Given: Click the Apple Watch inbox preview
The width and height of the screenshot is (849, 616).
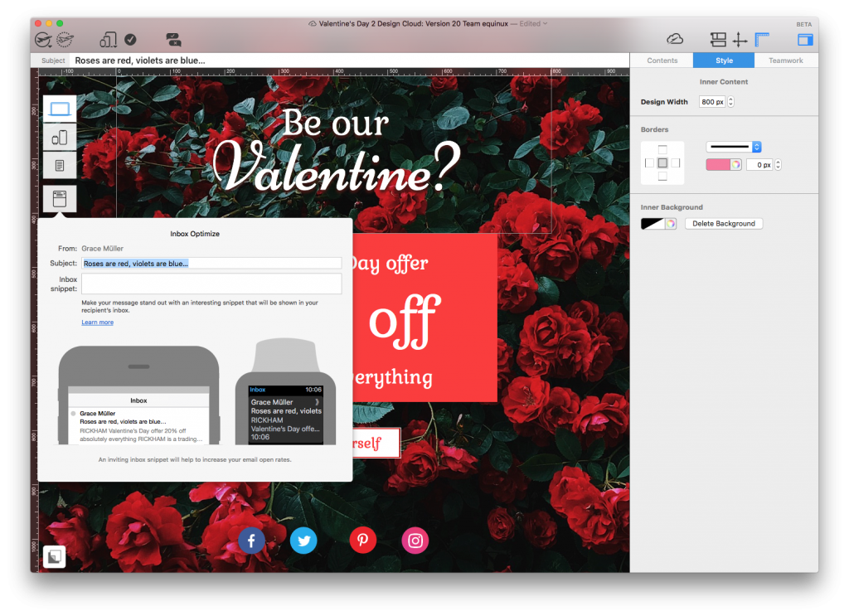Looking at the screenshot, I should click(x=285, y=392).
